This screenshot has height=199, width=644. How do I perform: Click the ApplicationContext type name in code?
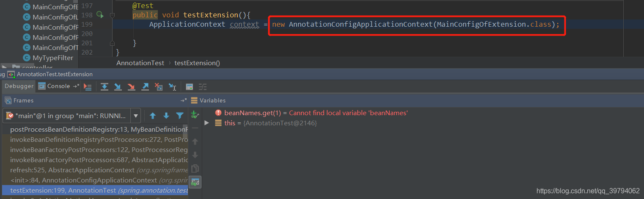click(x=187, y=24)
